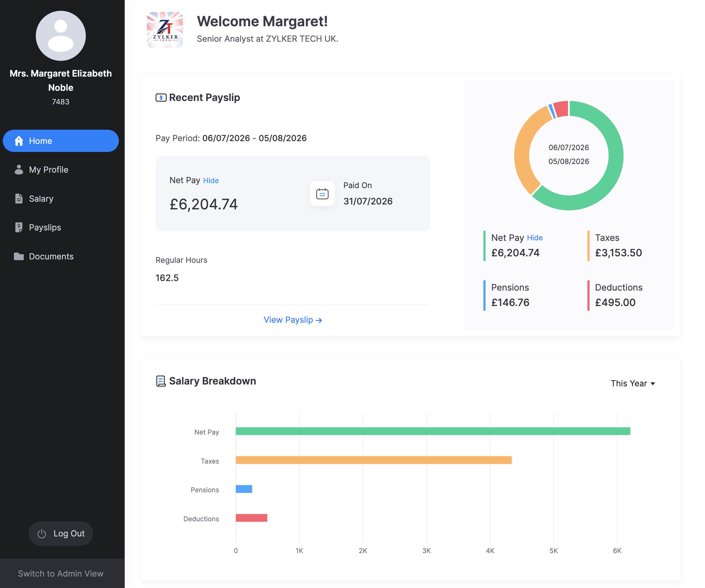Click the red Deductions donut segment
The width and height of the screenshot is (705, 588).
pos(561,109)
